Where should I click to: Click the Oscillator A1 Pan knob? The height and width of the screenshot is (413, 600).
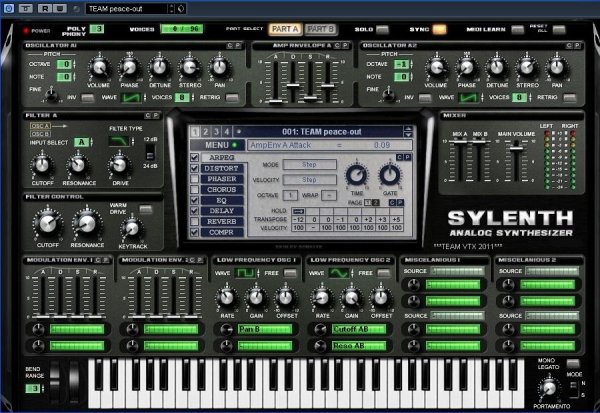click(x=220, y=68)
